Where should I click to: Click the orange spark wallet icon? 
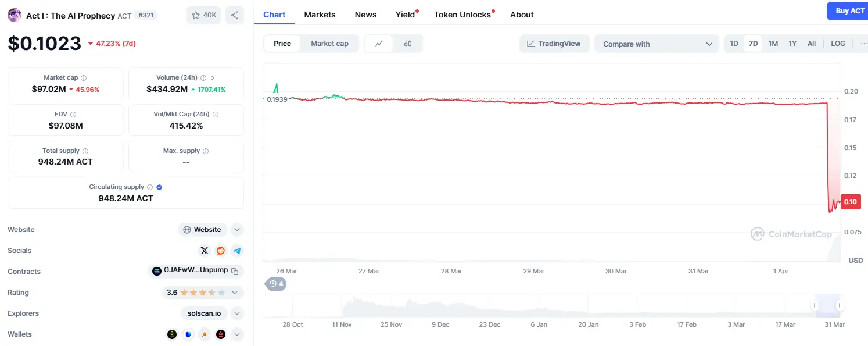[205, 334]
